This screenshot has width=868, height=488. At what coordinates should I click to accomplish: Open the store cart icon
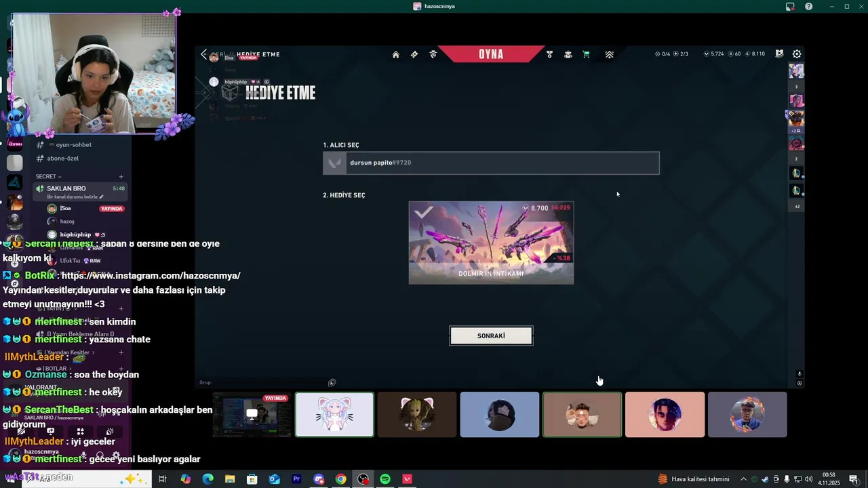(x=586, y=54)
